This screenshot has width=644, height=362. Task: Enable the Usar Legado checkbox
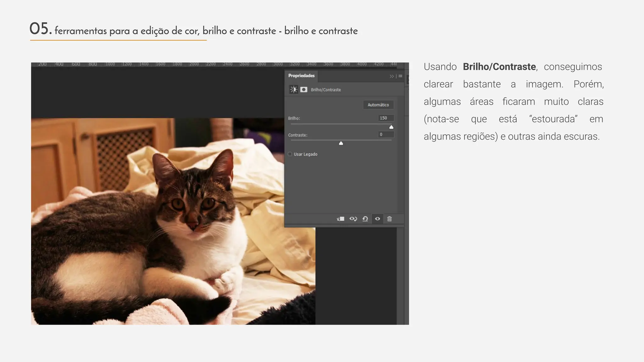pyautogui.click(x=290, y=154)
